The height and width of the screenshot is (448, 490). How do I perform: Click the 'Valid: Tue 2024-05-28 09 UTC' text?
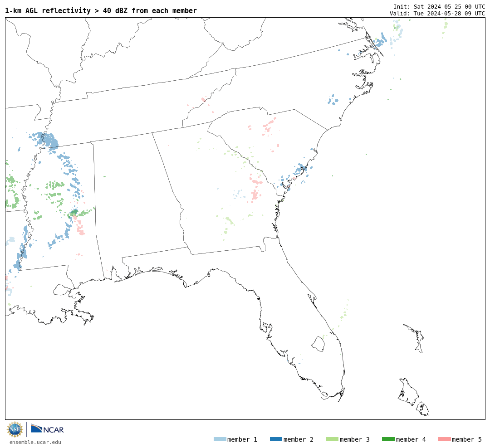(x=437, y=14)
